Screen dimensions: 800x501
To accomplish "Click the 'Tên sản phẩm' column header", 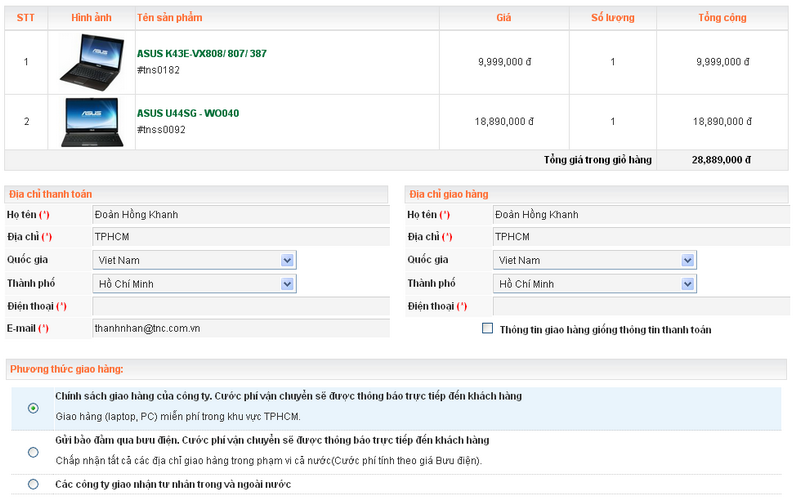I will [x=169, y=18].
